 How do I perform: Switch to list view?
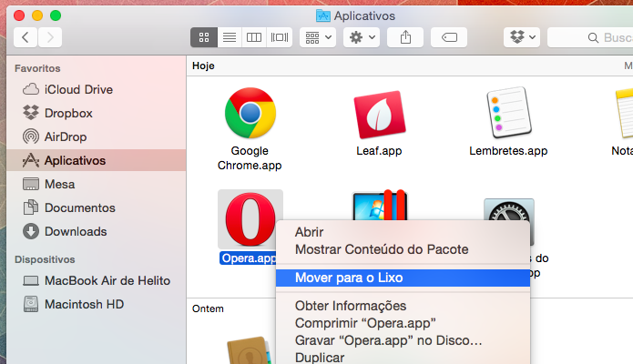[x=230, y=37]
